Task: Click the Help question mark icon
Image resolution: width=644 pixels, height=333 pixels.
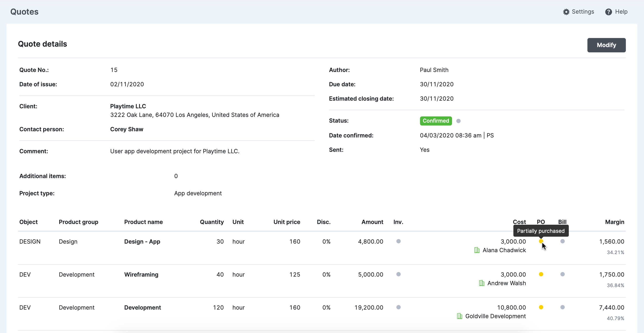Action: click(x=608, y=12)
